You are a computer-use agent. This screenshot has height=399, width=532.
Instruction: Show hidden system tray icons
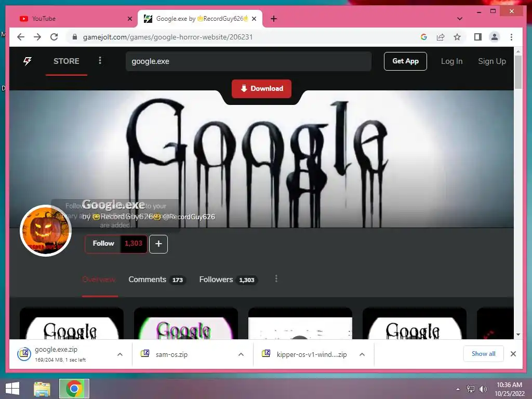pos(458,389)
